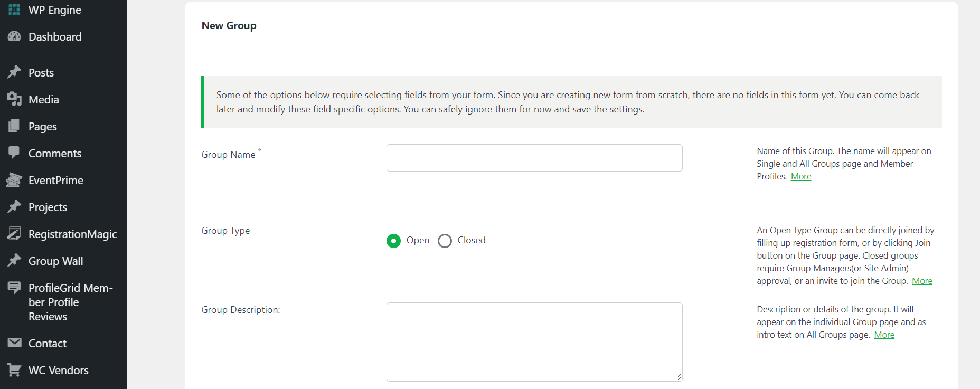Expand the Posts menu
The image size is (980, 389).
tap(41, 72)
